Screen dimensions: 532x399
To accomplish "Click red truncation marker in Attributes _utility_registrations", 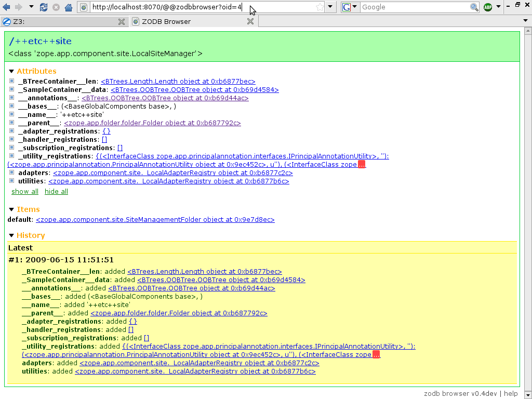I will pyautogui.click(x=362, y=165).
